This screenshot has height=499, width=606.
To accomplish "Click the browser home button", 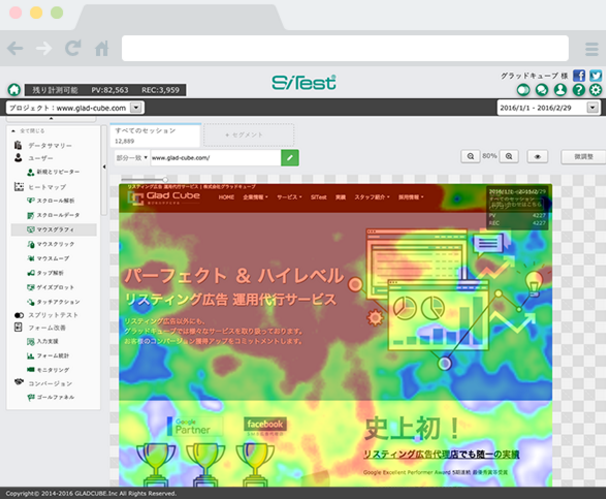I will click(102, 48).
